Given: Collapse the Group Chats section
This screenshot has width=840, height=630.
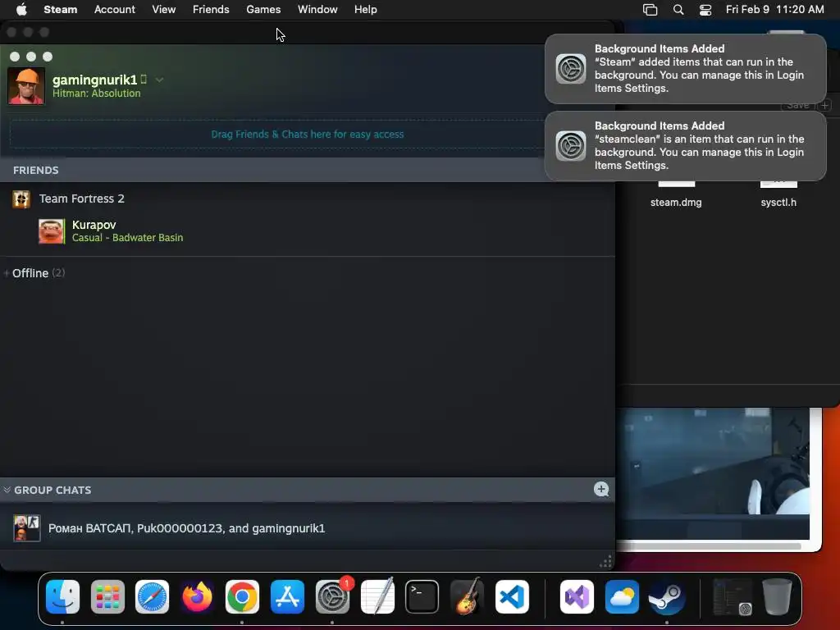Looking at the screenshot, I should pos(7,491).
